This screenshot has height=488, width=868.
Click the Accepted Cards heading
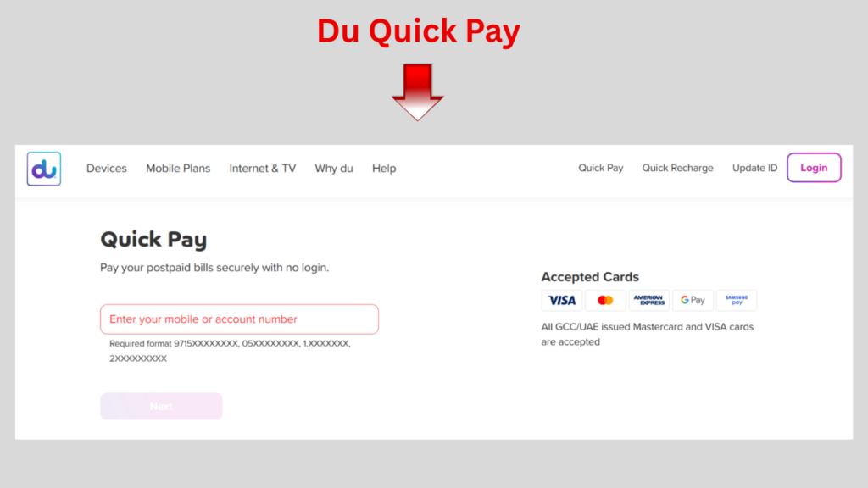pyautogui.click(x=590, y=277)
